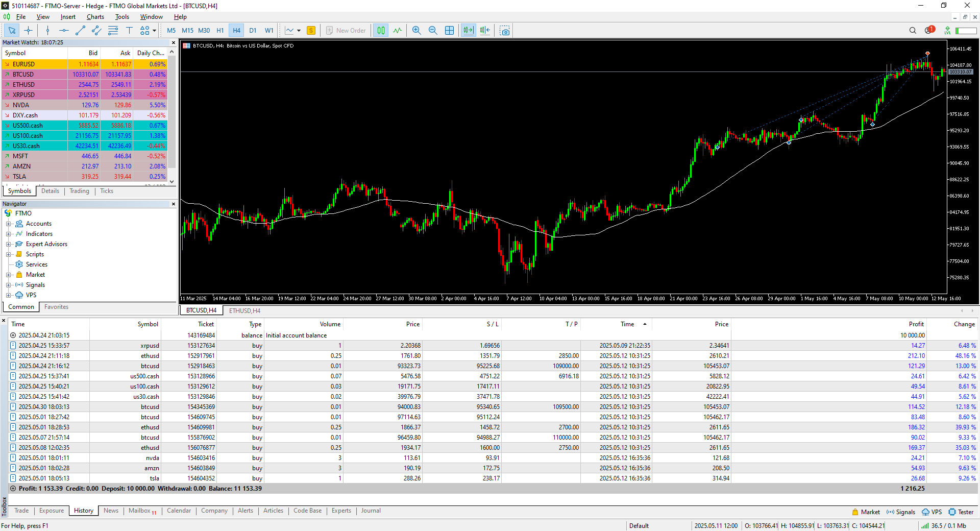Click the New Order button

pos(346,31)
